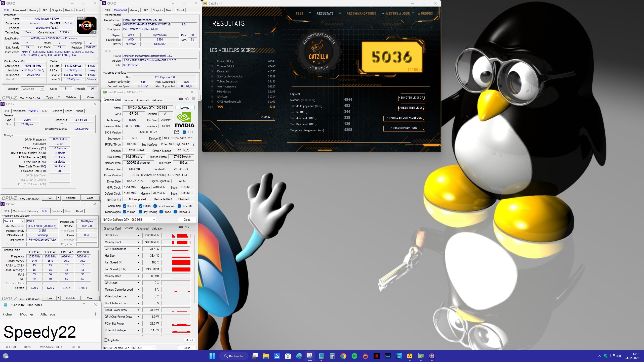This screenshot has width=644, height=362.
Task: Click the GPU Clock red sensor graph
Action: pos(176,235)
